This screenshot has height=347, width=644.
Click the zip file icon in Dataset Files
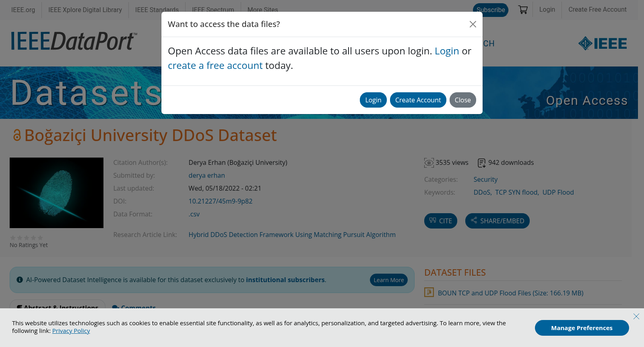tap(429, 292)
